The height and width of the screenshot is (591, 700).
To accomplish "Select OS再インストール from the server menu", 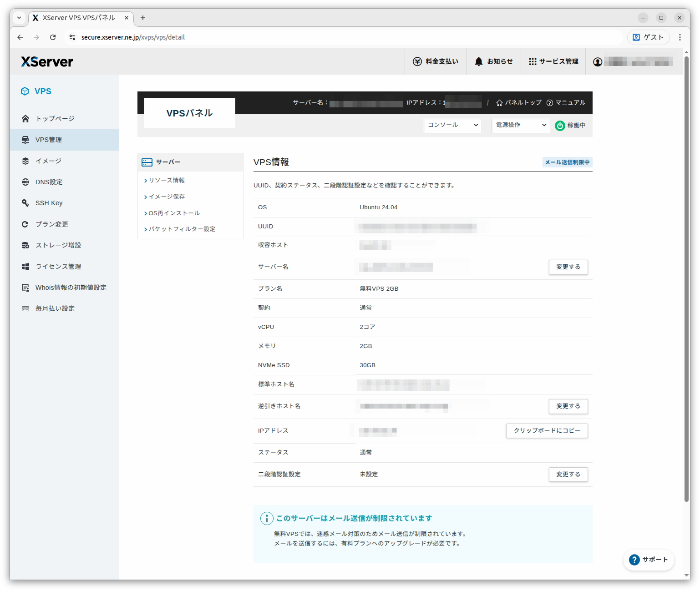I will (174, 212).
